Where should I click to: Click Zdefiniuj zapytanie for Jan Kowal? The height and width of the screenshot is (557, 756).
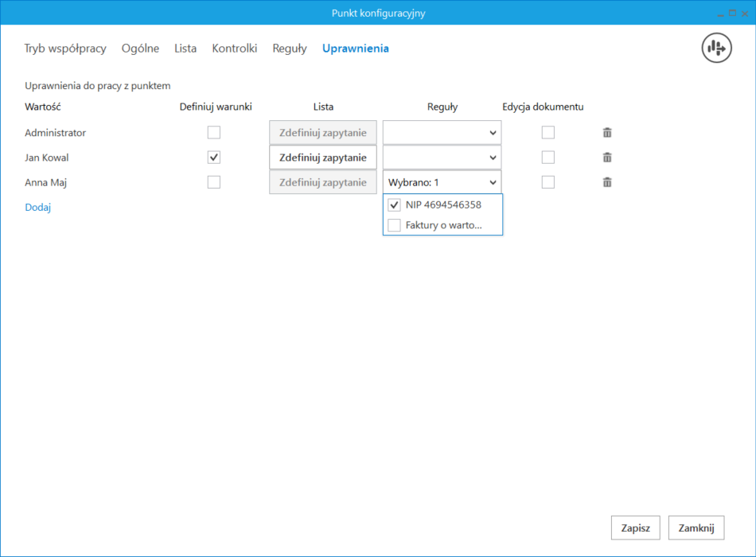pos(323,158)
